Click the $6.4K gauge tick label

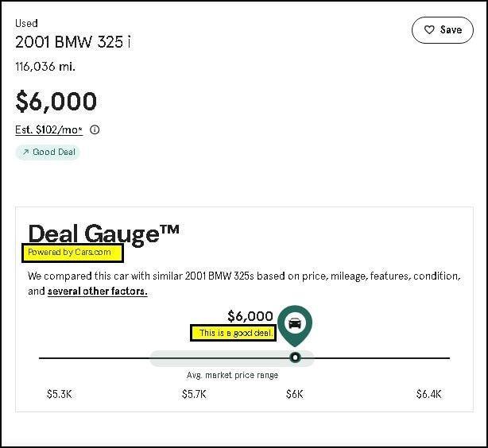(x=429, y=394)
